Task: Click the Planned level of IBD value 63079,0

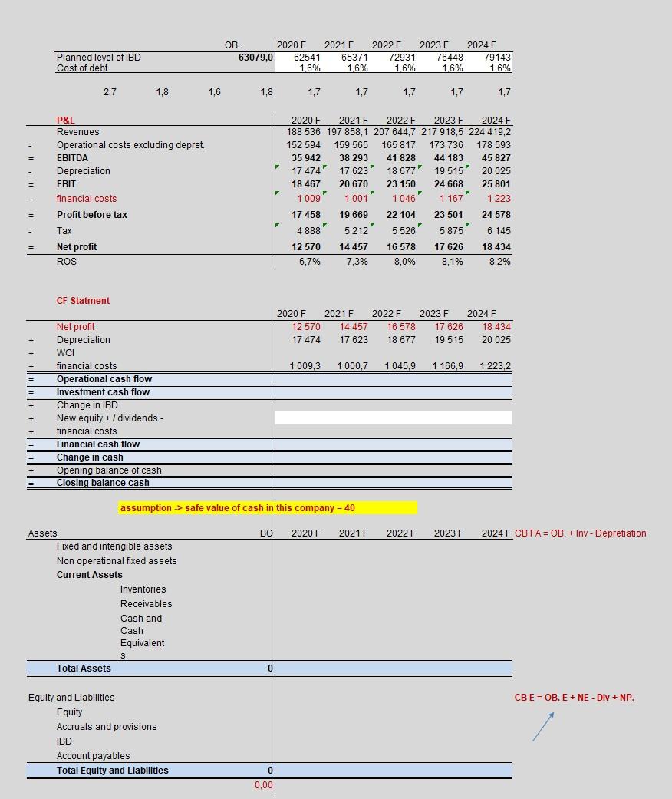Action: click(253, 57)
